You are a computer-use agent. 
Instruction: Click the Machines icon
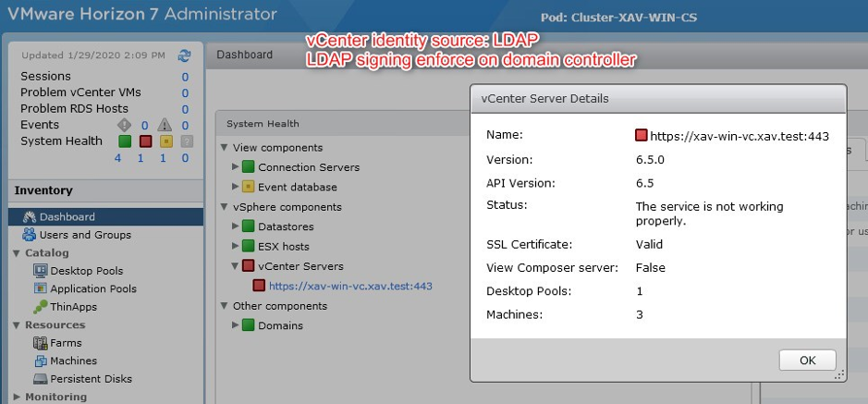pos(41,361)
